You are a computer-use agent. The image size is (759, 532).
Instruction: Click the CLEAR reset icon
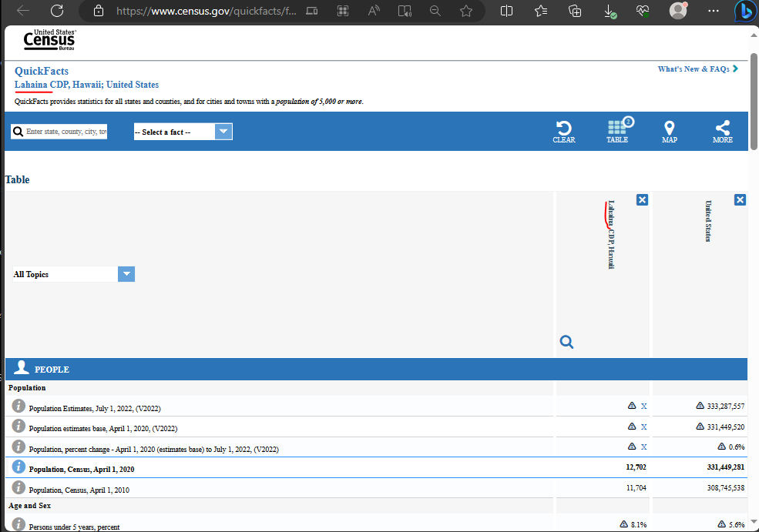564,132
